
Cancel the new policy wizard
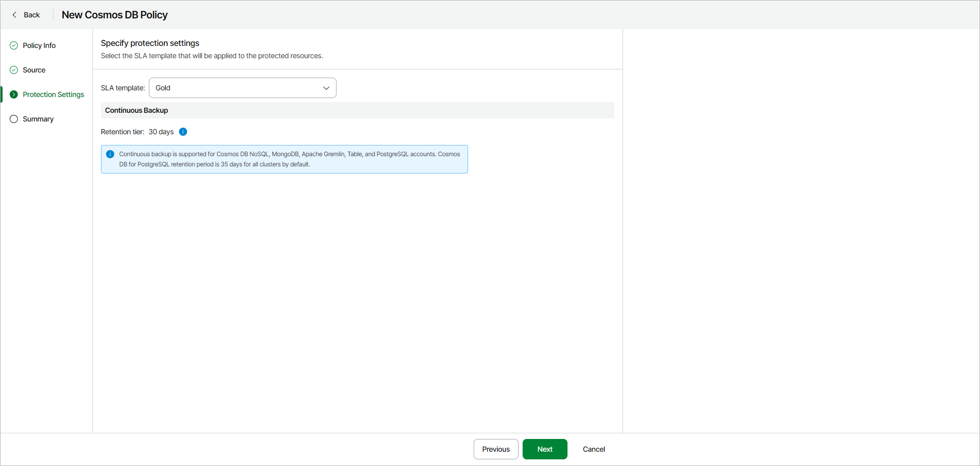click(594, 449)
